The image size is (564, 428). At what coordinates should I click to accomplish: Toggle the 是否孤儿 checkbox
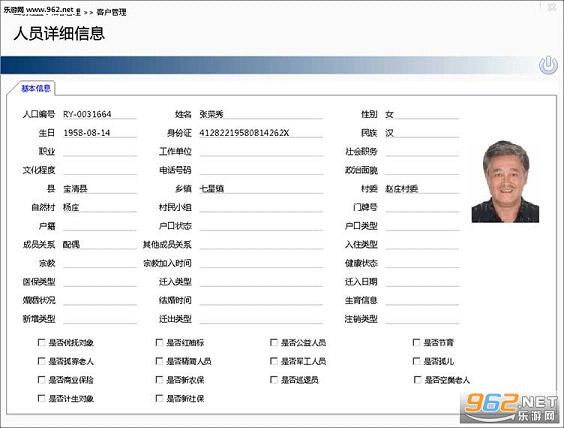(x=416, y=361)
